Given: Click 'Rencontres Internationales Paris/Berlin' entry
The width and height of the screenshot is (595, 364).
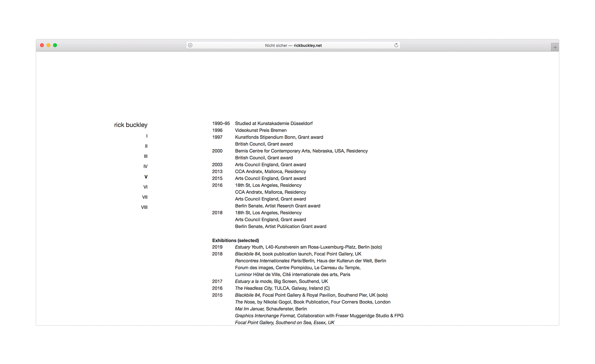Looking at the screenshot, I should pyautogui.click(x=311, y=261).
